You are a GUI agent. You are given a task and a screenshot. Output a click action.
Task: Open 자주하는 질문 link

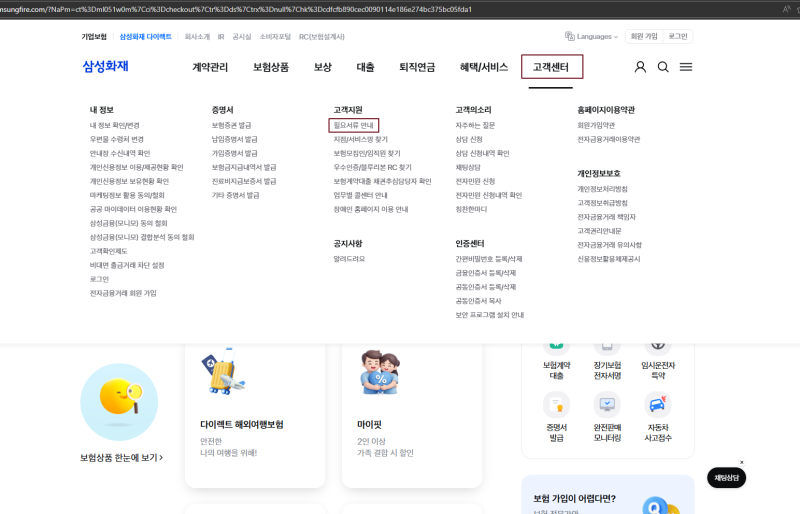[475, 125]
